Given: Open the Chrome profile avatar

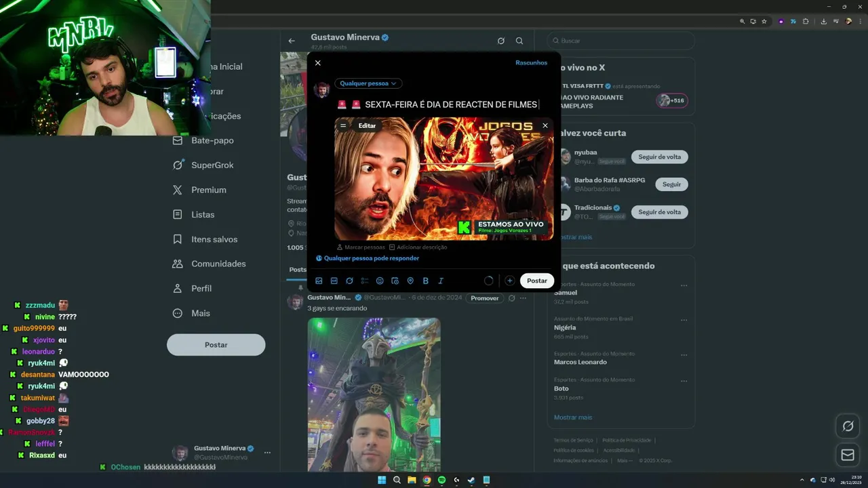Looking at the screenshot, I should pos(848,22).
